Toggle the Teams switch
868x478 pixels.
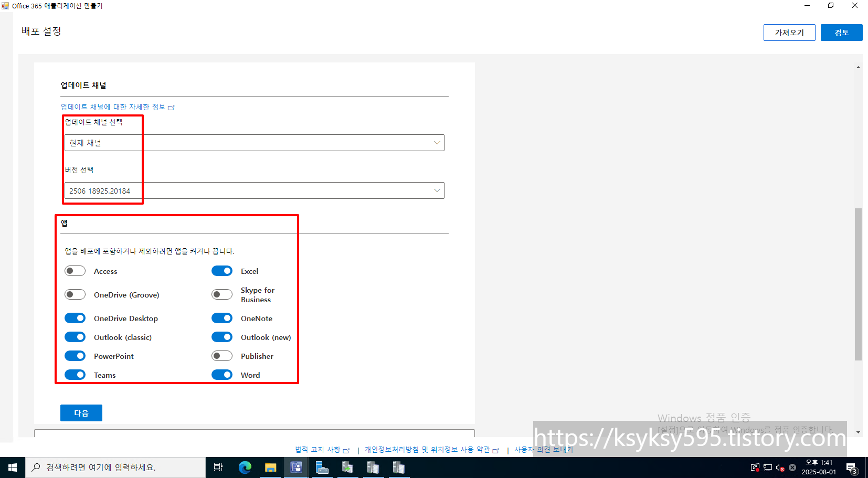[x=75, y=375]
